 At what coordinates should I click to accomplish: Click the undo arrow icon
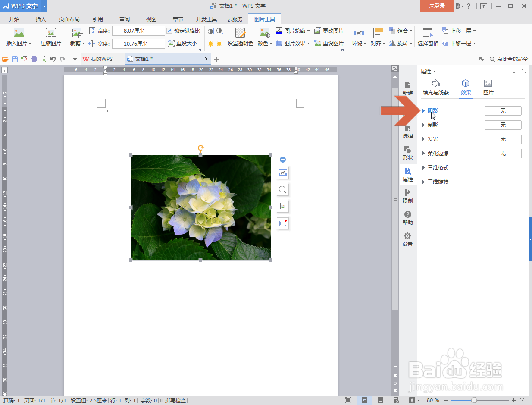coord(53,59)
